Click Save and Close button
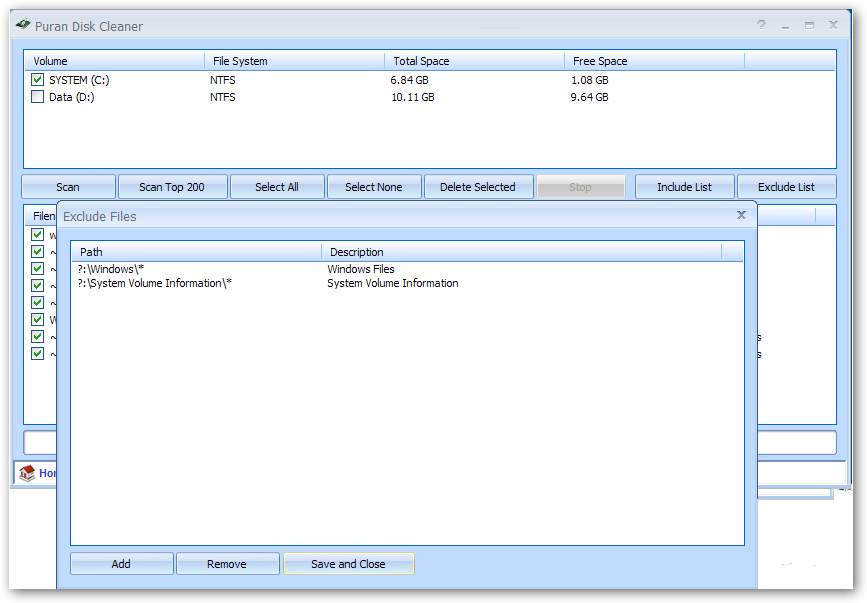867x603 pixels. (348, 564)
